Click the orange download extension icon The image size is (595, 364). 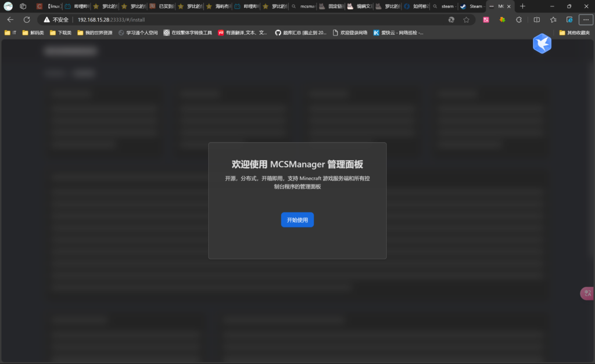(502, 20)
